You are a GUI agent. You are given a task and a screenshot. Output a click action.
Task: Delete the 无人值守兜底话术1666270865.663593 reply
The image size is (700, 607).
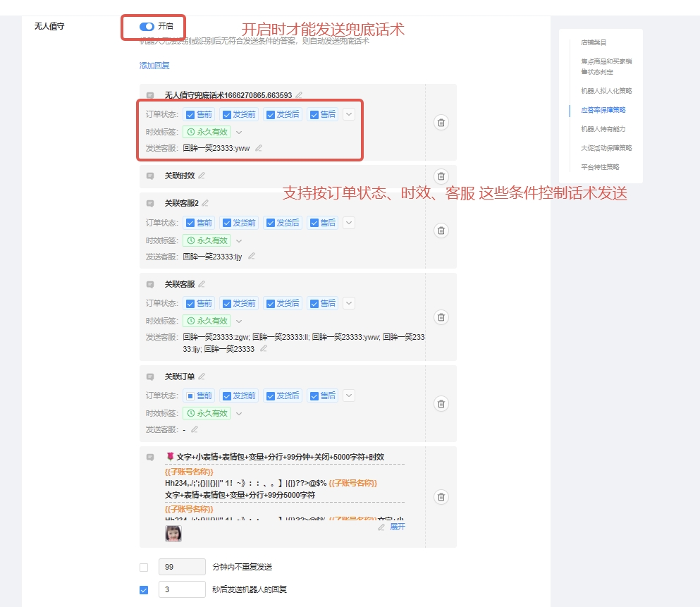pyautogui.click(x=441, y=123)
